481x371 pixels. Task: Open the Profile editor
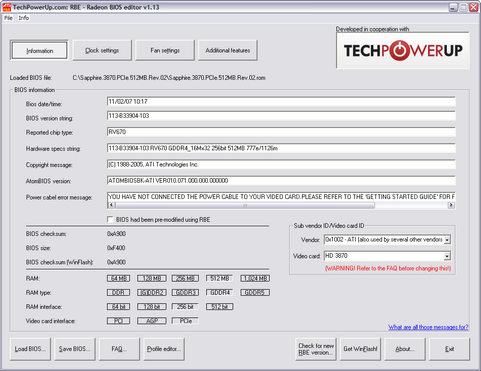tap(164, 349)
